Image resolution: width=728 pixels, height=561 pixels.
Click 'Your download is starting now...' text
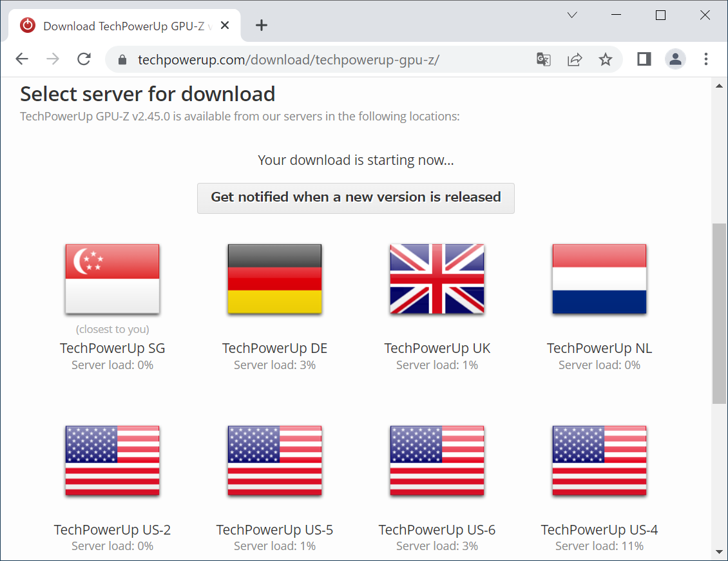click(x=356, y=160)
